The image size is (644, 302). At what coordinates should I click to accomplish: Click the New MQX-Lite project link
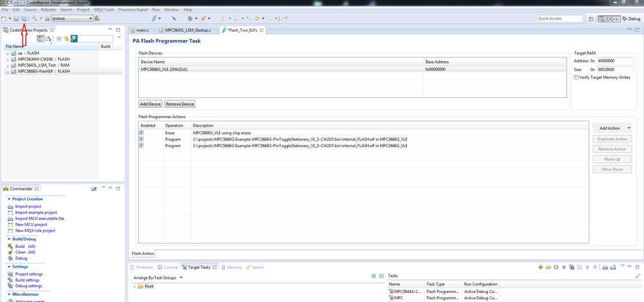[35, 230]
